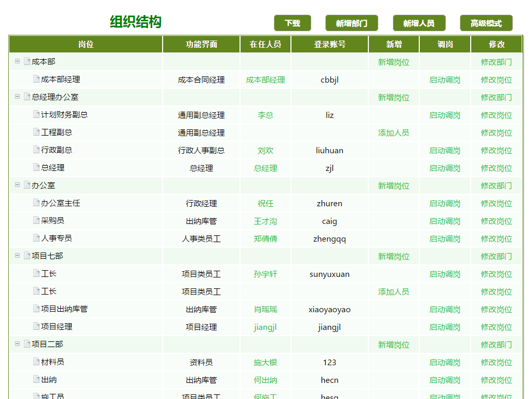Click the 下载 button
This screenshot has width=532, height=399.
click(x=292, y=23)
